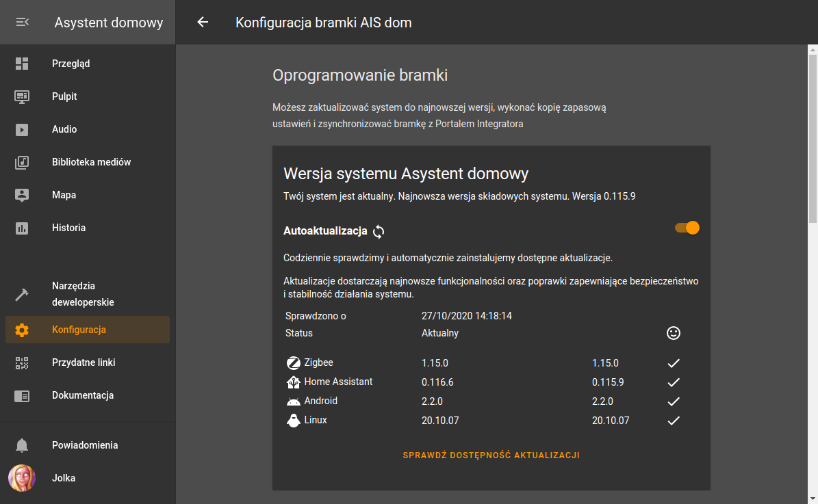
Task: Click the Linux penguin icon
Action: 294,421
